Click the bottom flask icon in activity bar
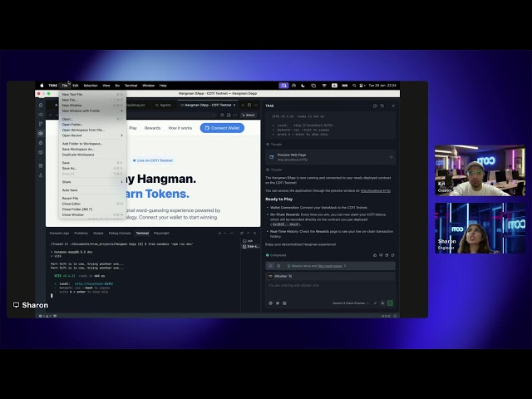Image resolution: width=532 pixels, height=399 pixels. point(41,175)
